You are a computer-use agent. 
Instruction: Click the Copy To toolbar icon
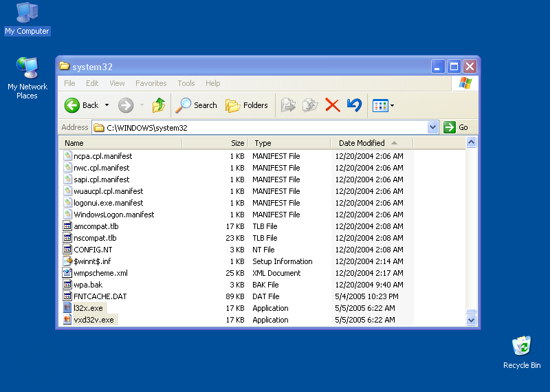pos(310,105)
